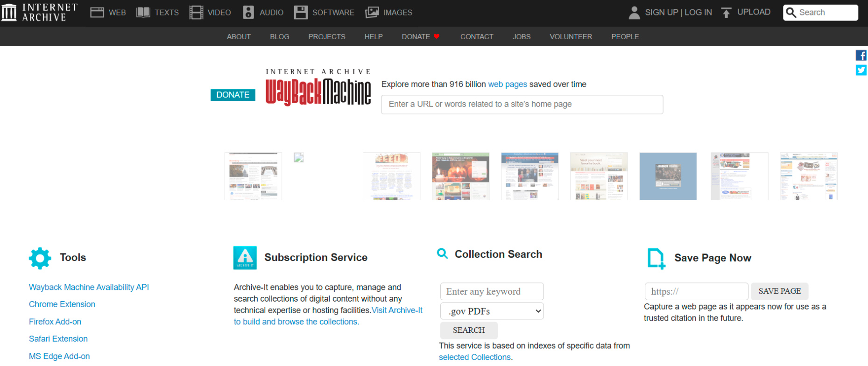The image size is (868, 366).
Task: Open the thumbnail with candles photo
Action: click(461, 176)
